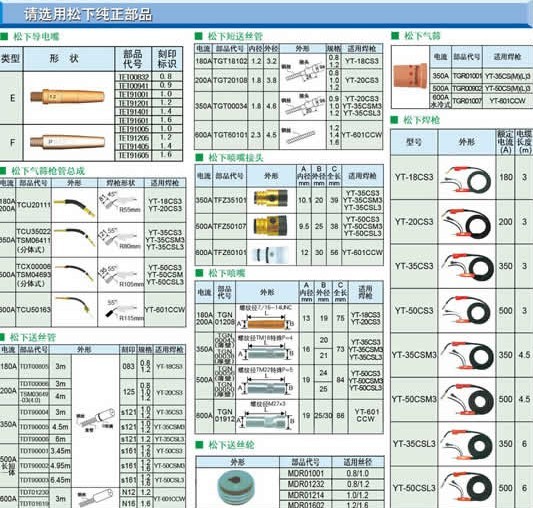Click feed roller code MDR01214
Image resolution: width=533 pixels, height=508 pixels.
306,495
